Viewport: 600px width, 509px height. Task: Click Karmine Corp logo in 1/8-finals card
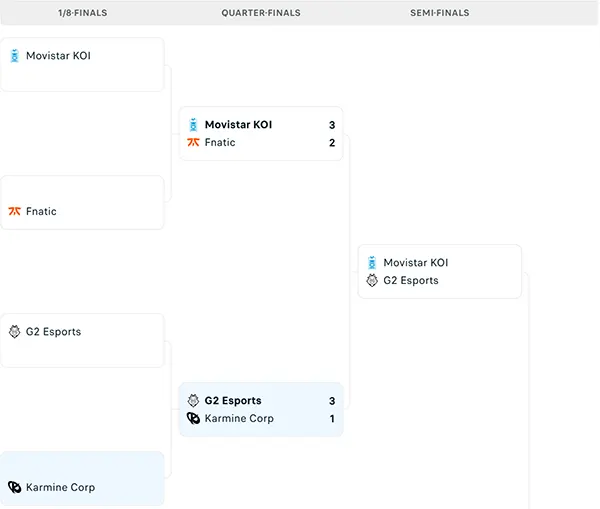coord(15,487)
